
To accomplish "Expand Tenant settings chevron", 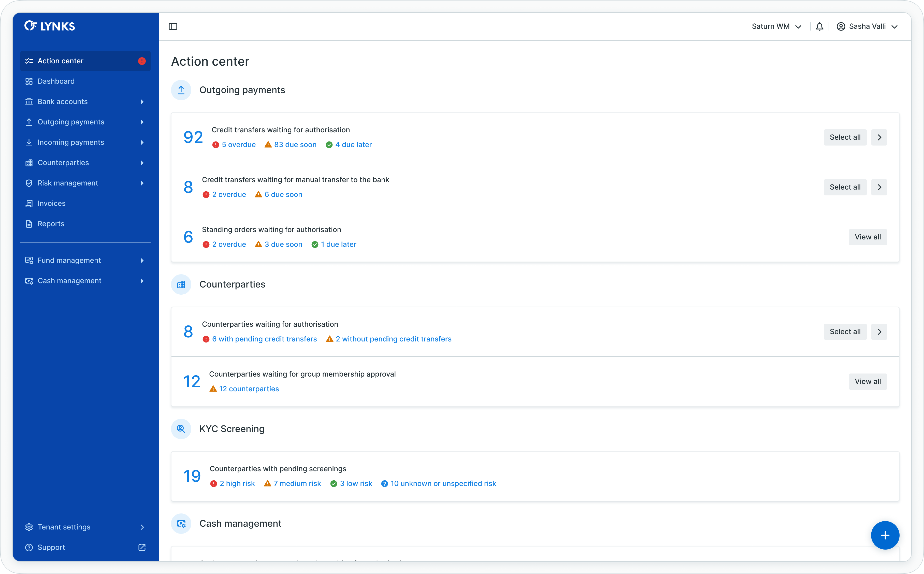I will pos(142,527).
